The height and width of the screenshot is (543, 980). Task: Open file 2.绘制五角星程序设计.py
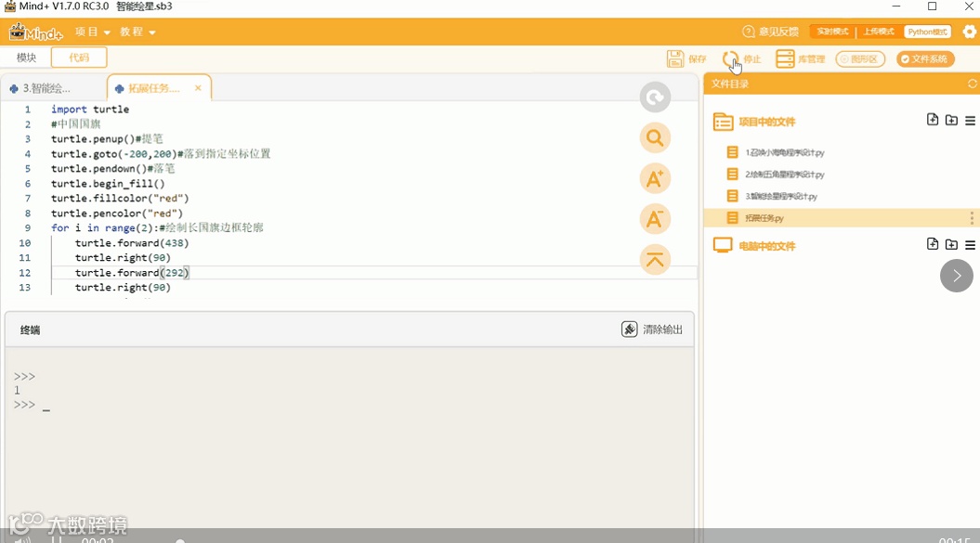click(x=784, y=175)
